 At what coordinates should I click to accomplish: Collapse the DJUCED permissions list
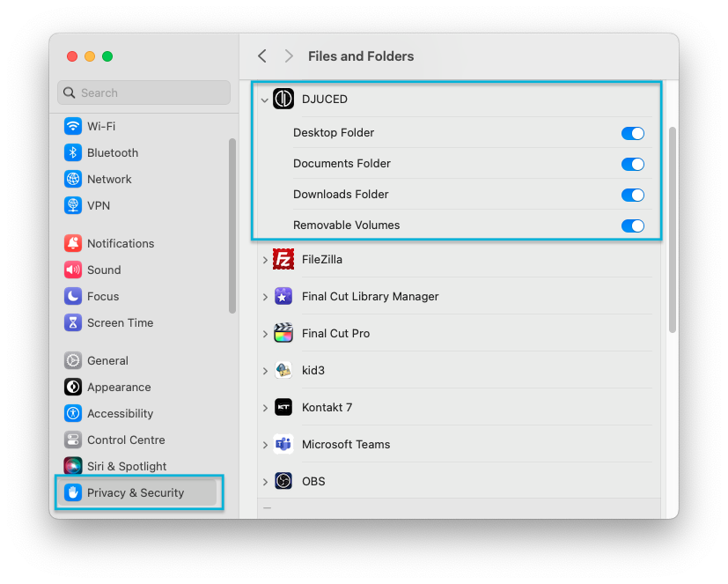tap(264, 100)
